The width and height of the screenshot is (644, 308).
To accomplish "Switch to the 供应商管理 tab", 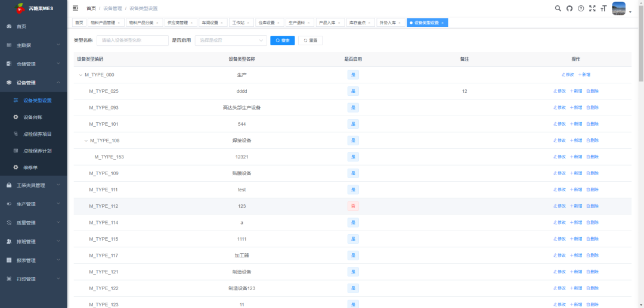I will [x=177, y=23].
